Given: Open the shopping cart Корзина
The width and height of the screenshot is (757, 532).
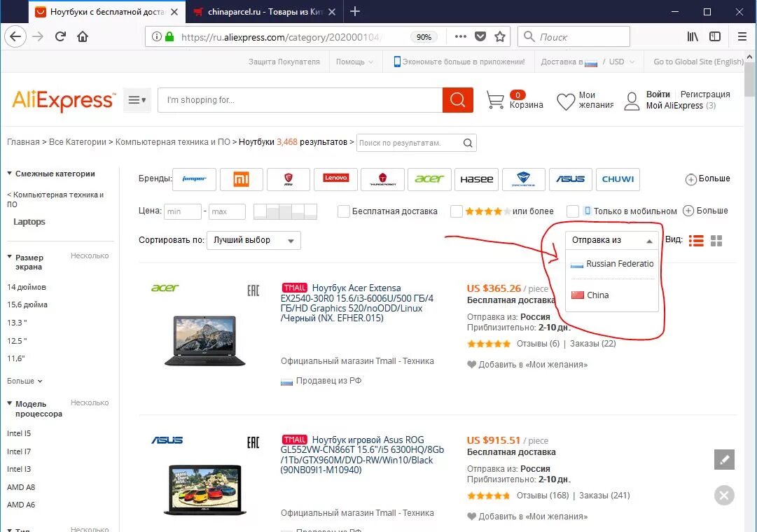Looking at the screenshot, I should (x=514, y=100).
